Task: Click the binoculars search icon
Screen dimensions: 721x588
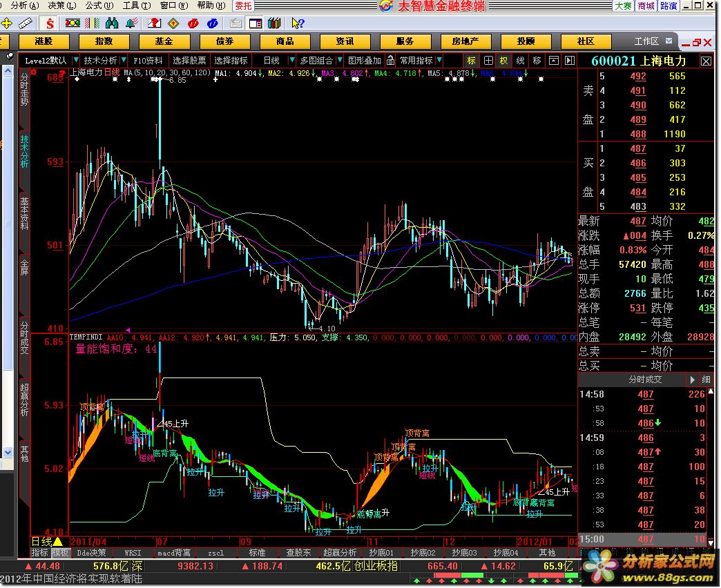Action: click(x=112, y=23)
